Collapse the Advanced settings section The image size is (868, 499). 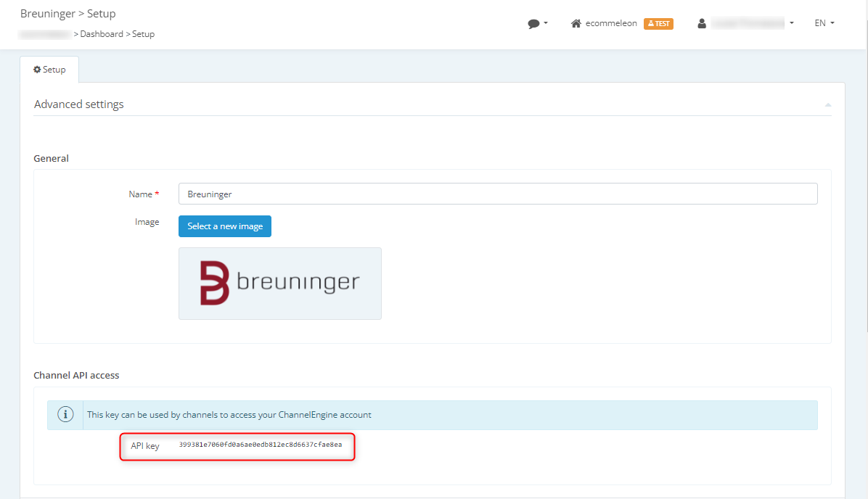(x=827, y=104)
